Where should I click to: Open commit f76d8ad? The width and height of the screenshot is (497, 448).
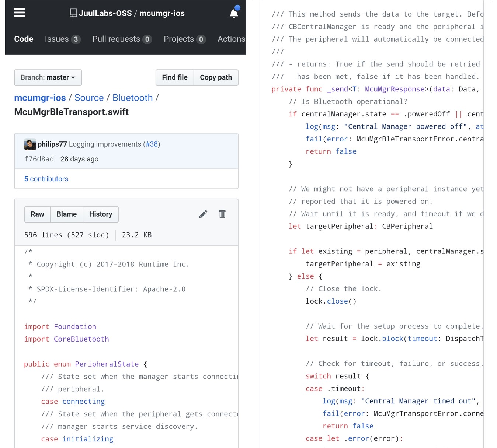tap(39, 159)
